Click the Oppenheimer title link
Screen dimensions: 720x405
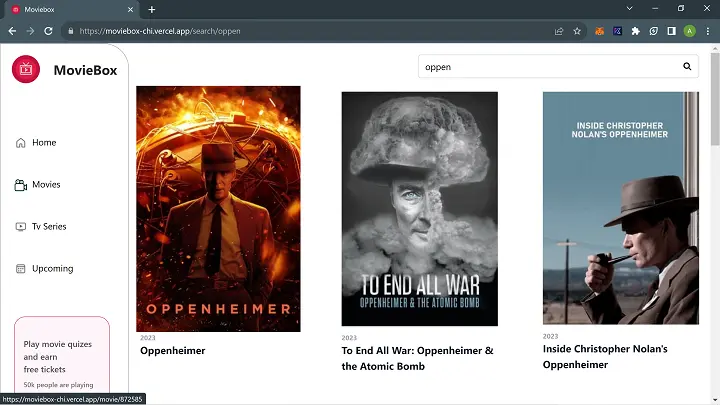coord(173,351)
